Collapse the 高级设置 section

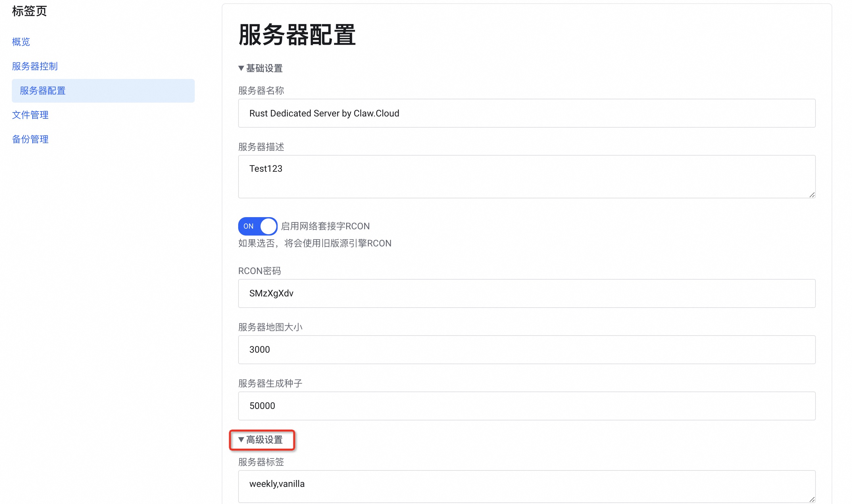[x=262, y=440]
